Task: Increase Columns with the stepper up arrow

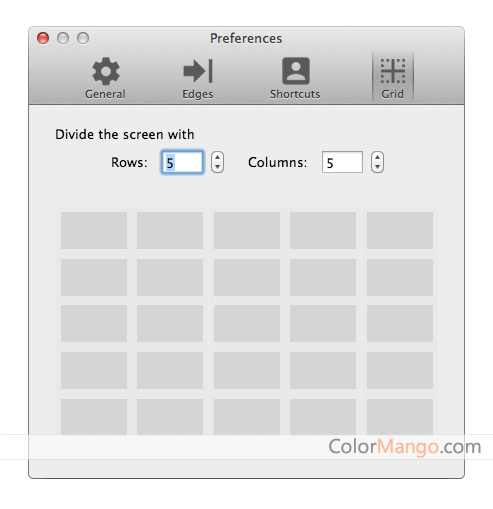Action: pyautogui.click(x=377, y=157)
